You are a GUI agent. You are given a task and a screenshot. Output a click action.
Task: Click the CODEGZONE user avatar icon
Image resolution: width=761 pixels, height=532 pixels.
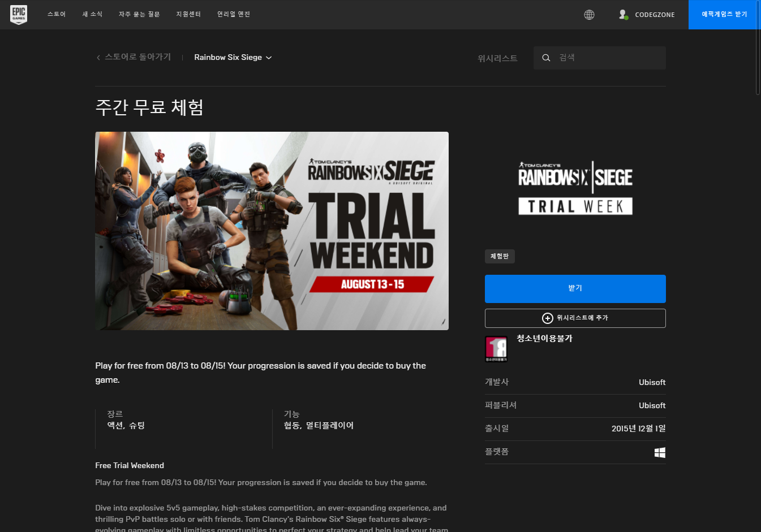pyautogui.click(x=624, y=15)
